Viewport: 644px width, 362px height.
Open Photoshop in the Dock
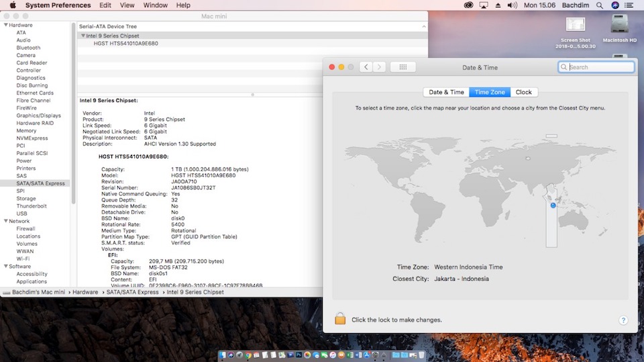[299, 355]
